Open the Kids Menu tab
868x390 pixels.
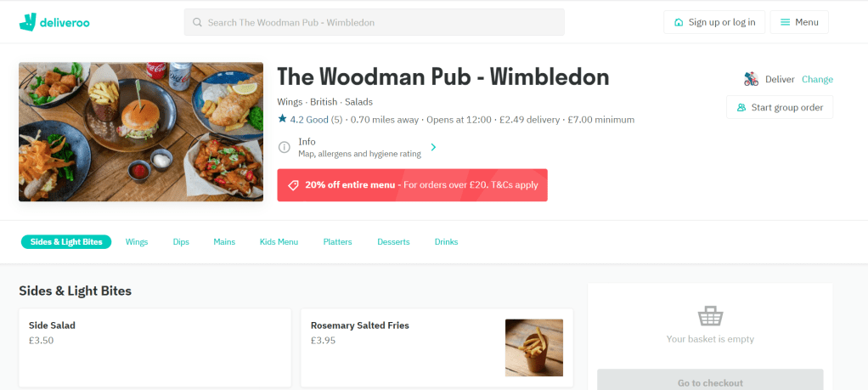(x=279, y=242)
